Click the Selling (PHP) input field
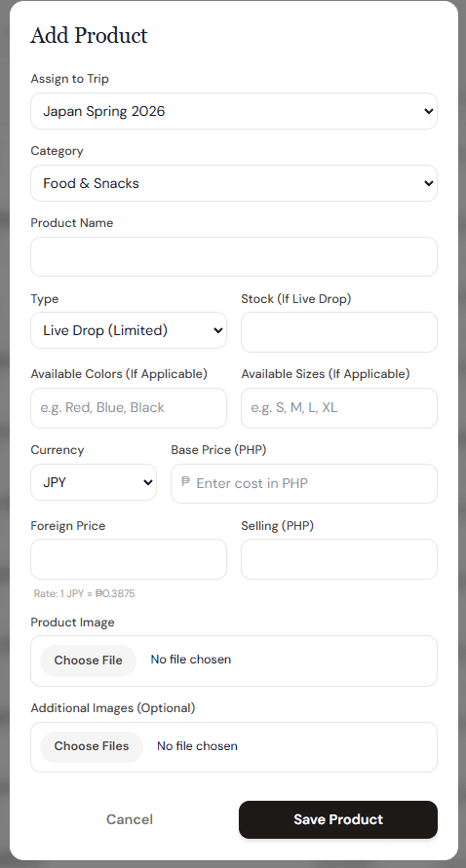466x868 pixels. (x=339, y=559)
